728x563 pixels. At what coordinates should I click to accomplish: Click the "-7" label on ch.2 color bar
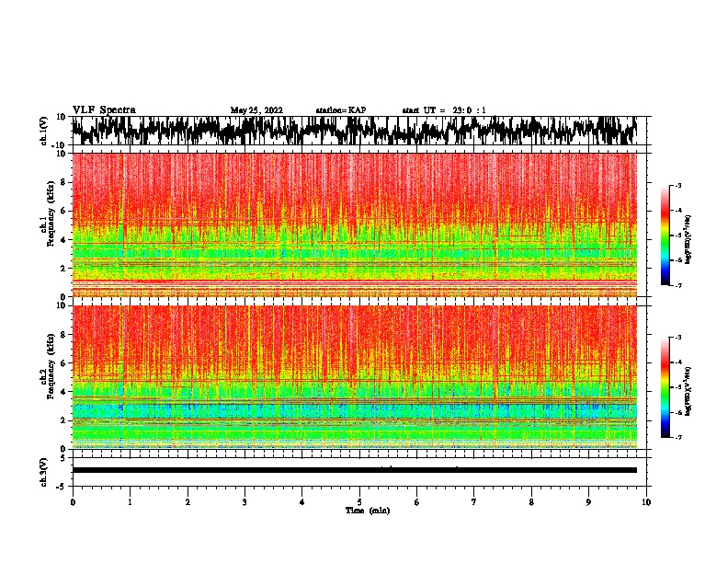point(677,437)
